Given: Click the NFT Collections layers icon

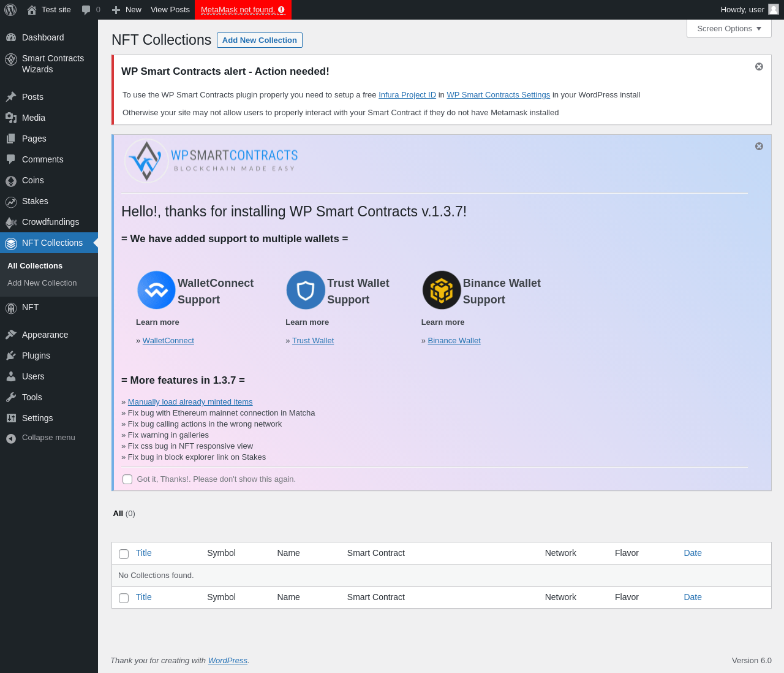Looking at the screenshot, I should pyautogui.click(x=11, y=243).
